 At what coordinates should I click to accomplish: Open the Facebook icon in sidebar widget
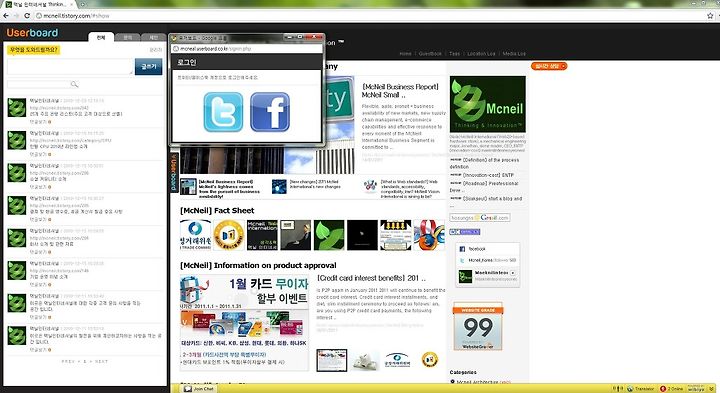[462, 249]
